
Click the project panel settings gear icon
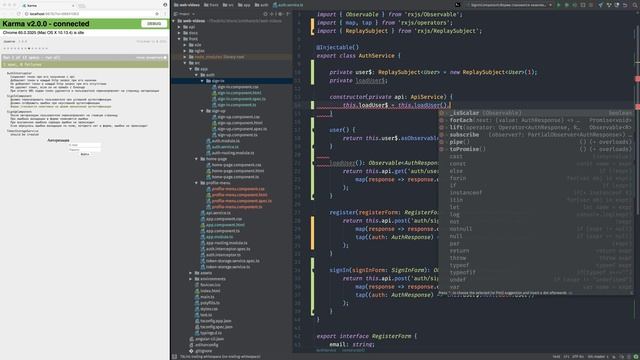click(280, 14)
